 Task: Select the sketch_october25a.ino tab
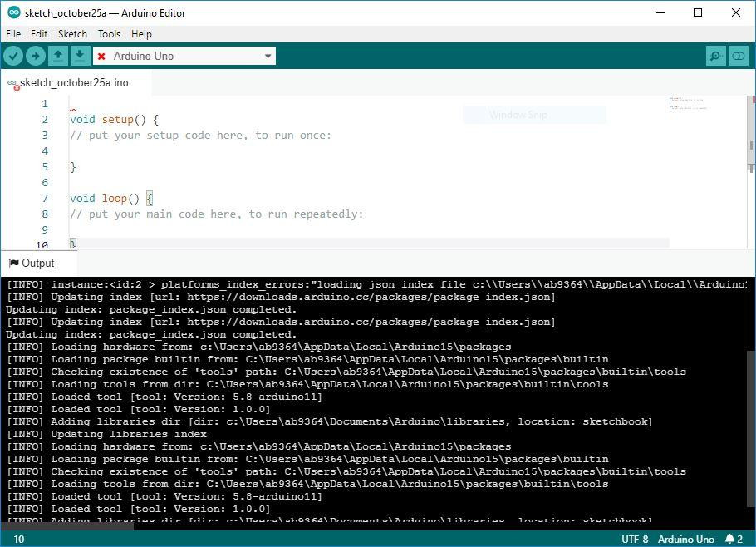[73, 83]
